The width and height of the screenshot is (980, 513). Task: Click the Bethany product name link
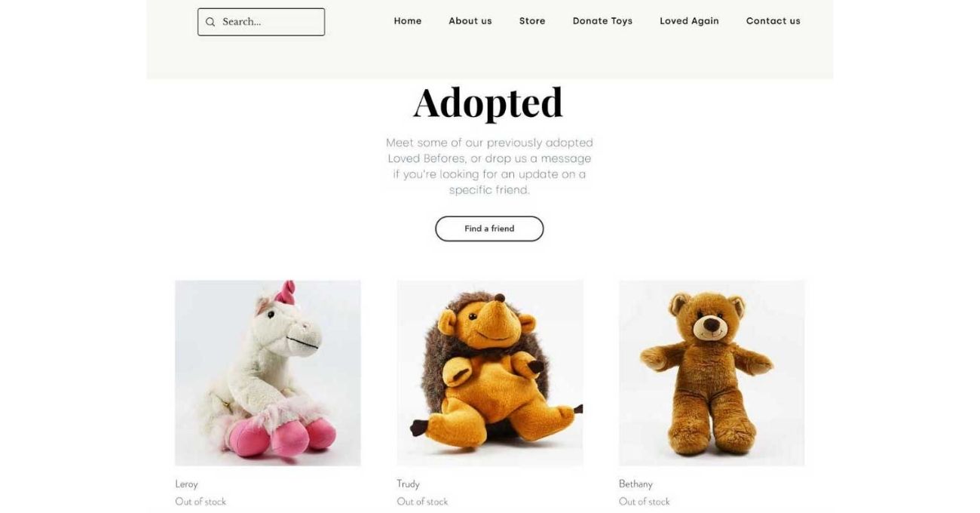click(635, 484)
